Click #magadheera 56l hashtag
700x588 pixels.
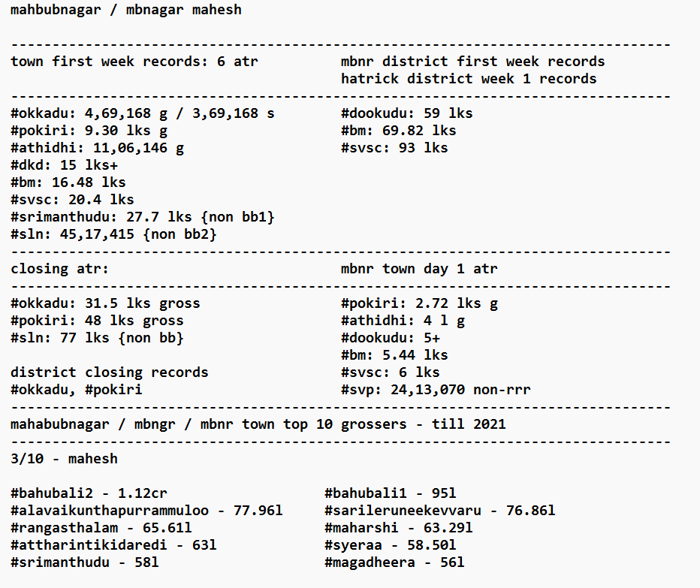tap(370, 562)
